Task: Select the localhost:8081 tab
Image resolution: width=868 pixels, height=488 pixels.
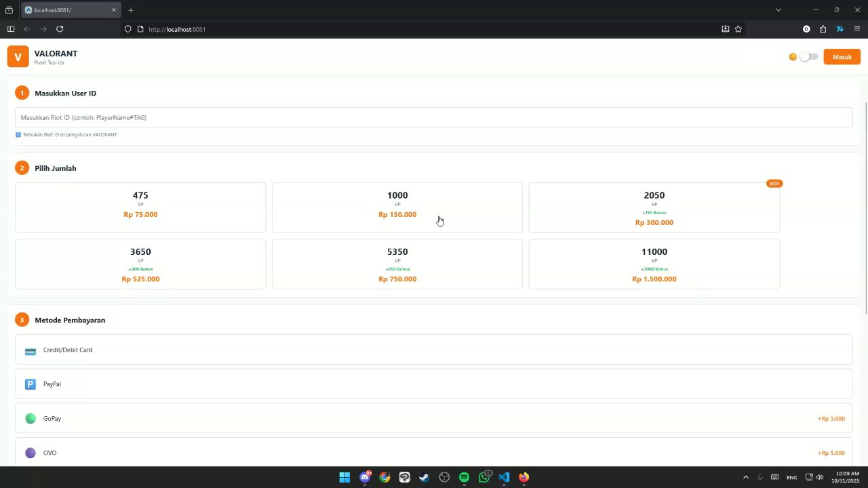Action: [71, 10]
